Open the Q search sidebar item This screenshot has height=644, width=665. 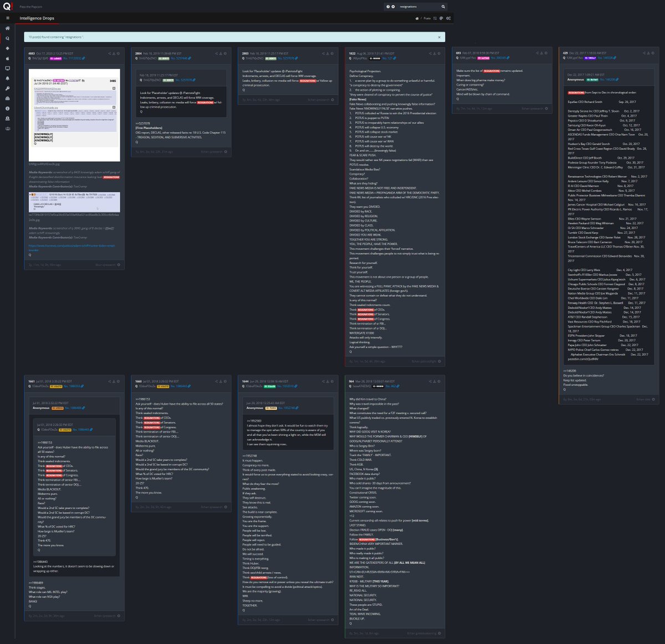[7, 38]
